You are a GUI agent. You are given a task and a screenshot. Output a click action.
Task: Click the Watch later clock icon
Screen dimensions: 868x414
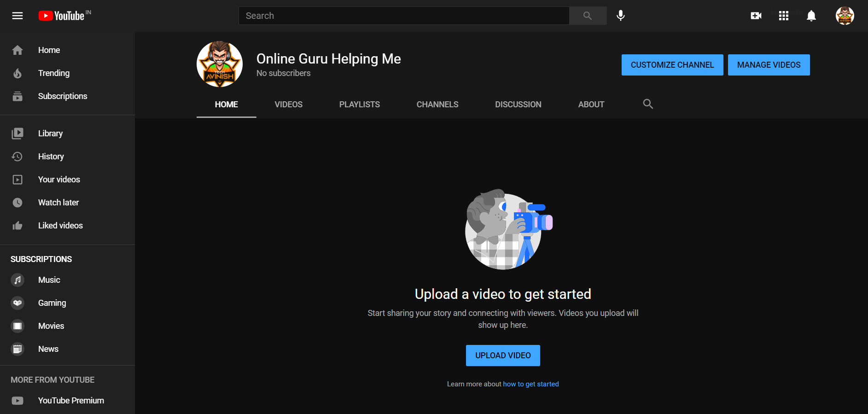click(17, 203)
